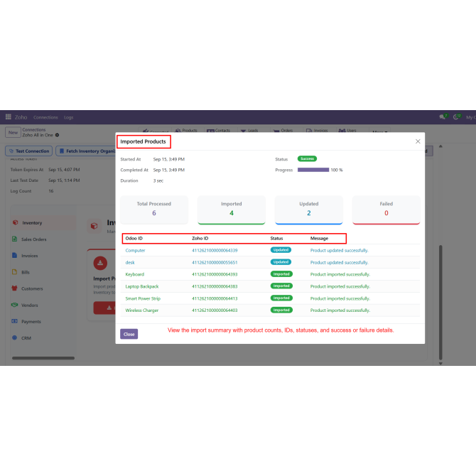Open the Logs menu
476x476 pixels.
pyautogui.click(x=69, y=117)
